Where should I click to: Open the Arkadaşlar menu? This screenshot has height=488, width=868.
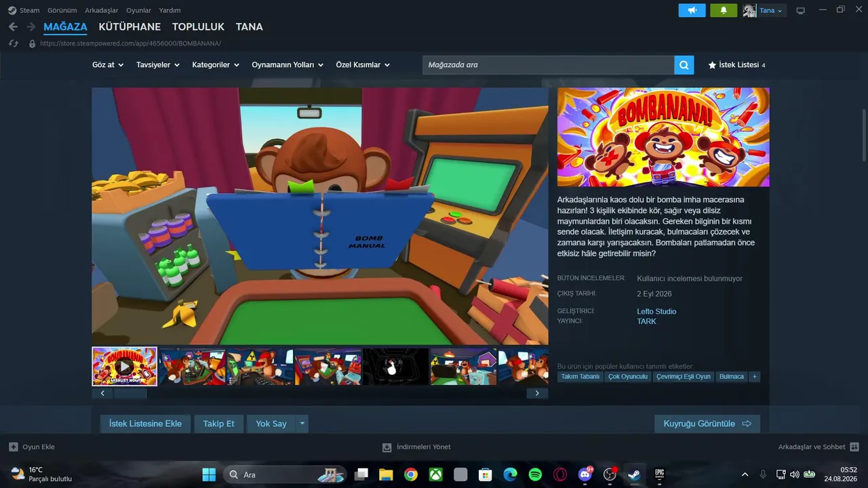[102, 10]
